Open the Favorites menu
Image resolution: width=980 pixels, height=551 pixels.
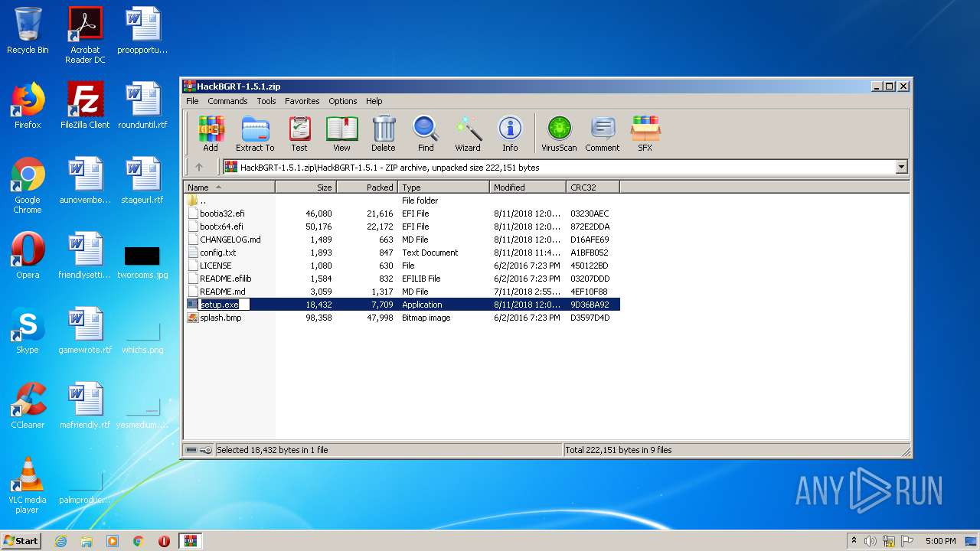coord(302,101)
